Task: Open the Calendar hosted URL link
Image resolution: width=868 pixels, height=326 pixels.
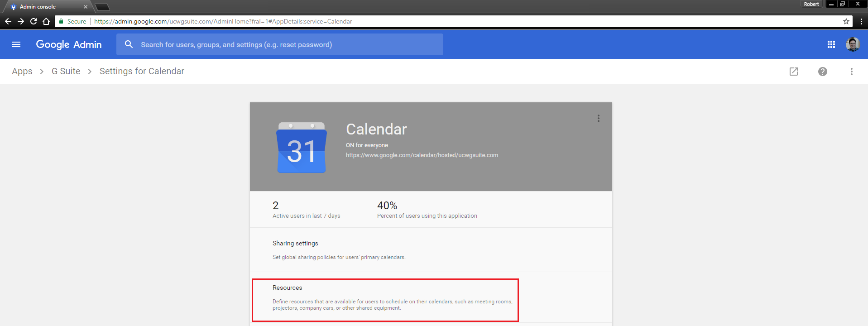Action: click(x=422, y=155)
